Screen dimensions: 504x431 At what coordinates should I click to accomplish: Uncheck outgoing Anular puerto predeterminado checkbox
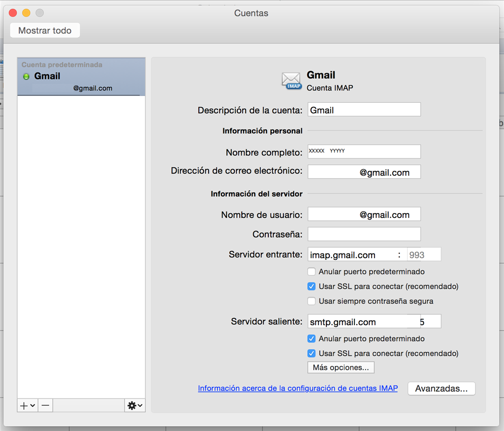tap(311, 339)
